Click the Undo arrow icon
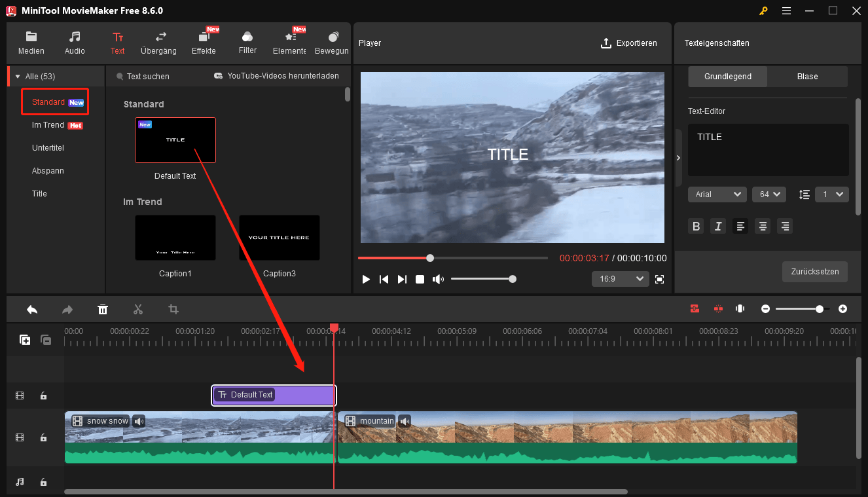 (32, 308)
